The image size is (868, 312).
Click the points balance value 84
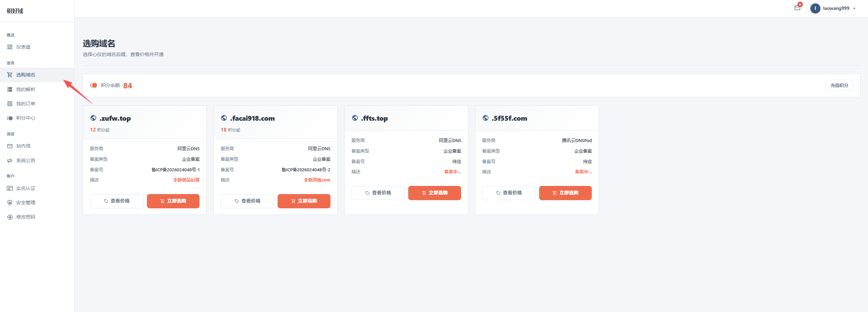coord(128,86)
